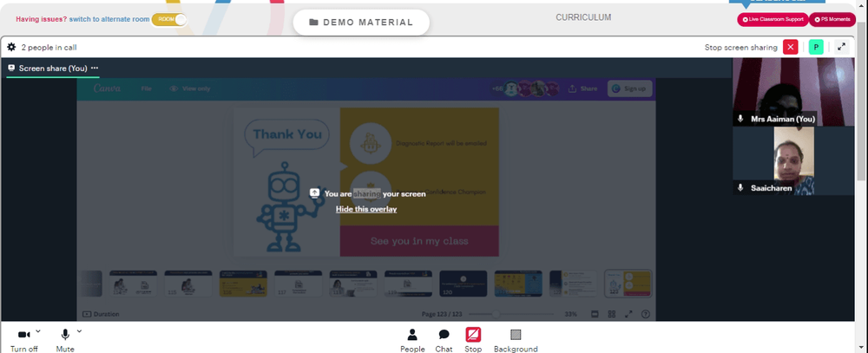Click the green P participant avatar

pos(816,48)
